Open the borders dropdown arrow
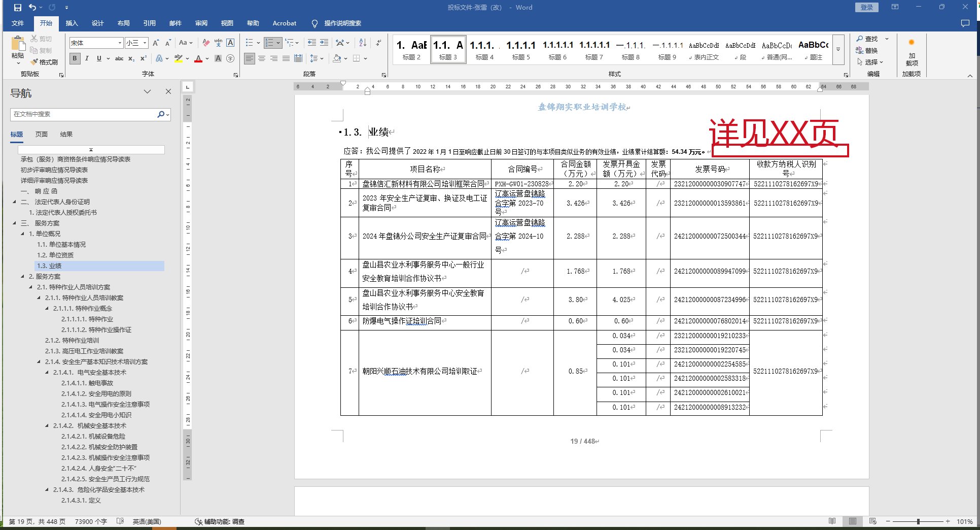 (365, 58)
